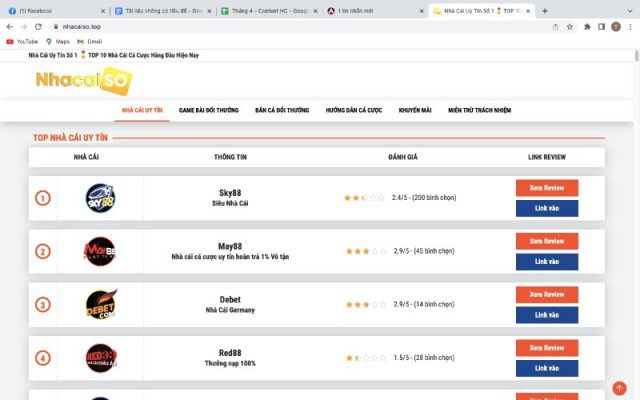This screenshot has height=400, width=640.
Task: Open the Game Bài Đổi Thưởng menu
Action: pyautogui.click(x=209, y=110)
